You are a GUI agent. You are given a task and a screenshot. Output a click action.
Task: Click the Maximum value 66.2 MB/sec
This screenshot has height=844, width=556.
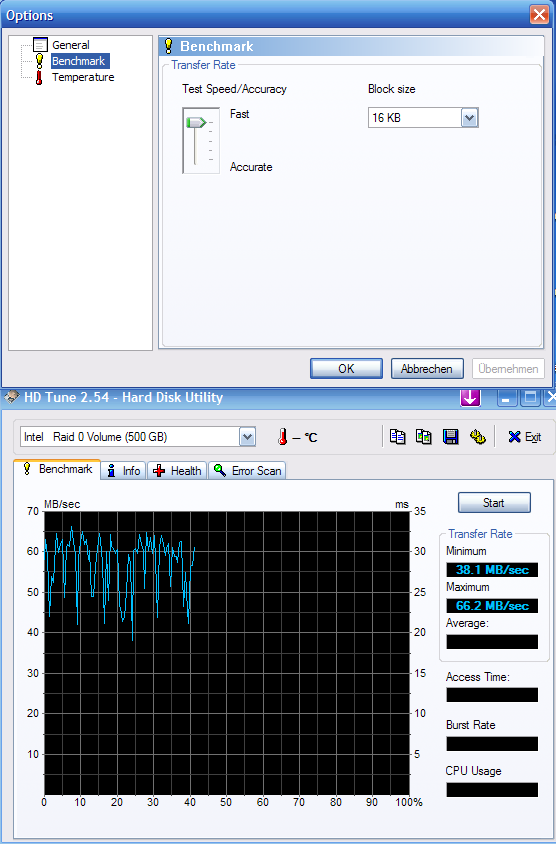click(492, 606)
